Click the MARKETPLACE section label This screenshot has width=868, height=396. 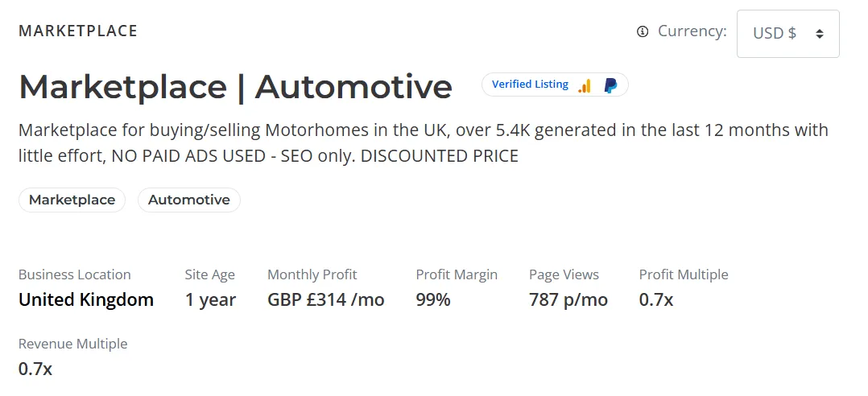[x=78, y=31]
